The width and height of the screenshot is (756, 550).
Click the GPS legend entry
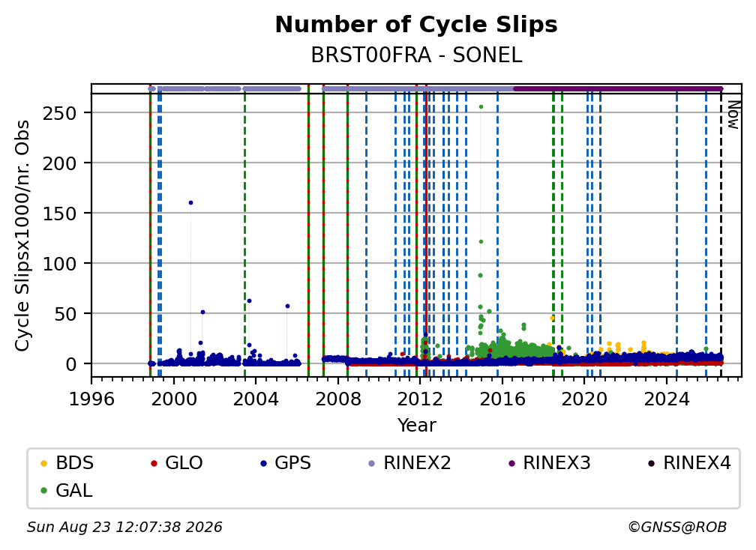tap(286, 463)
